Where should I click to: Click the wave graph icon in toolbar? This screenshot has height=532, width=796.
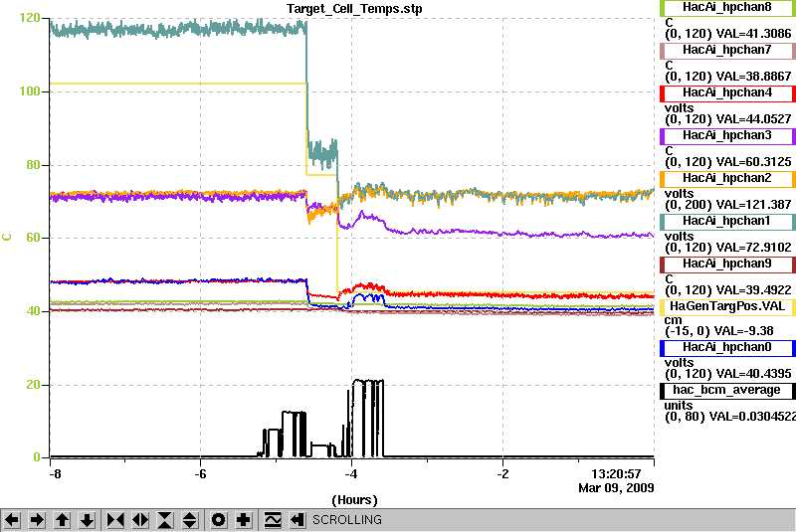(x=273, y=520)
